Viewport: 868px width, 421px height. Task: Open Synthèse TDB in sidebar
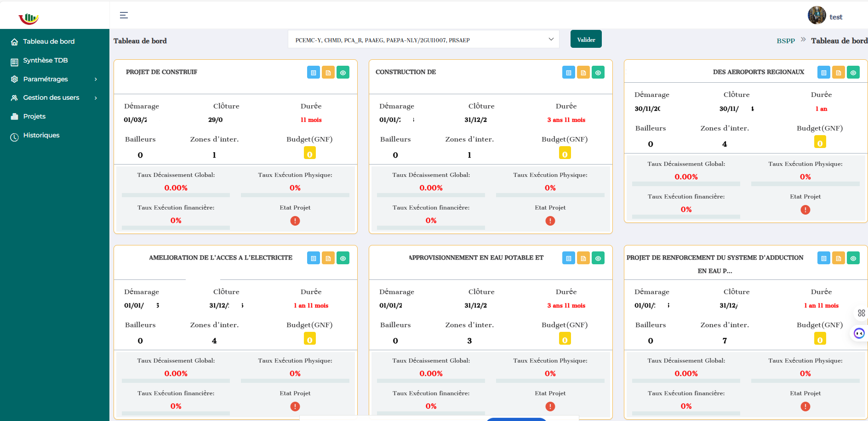(x=45, y=60)
